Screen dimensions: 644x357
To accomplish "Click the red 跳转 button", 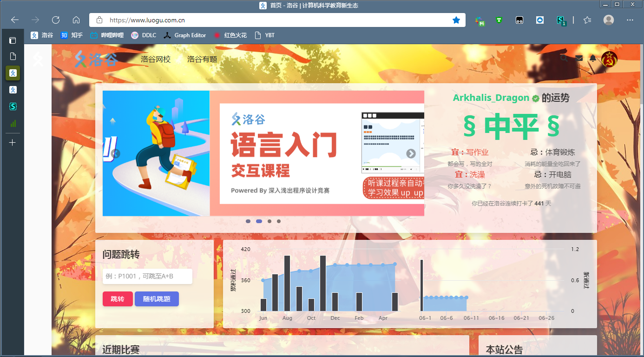I will [x=118, y=299].
